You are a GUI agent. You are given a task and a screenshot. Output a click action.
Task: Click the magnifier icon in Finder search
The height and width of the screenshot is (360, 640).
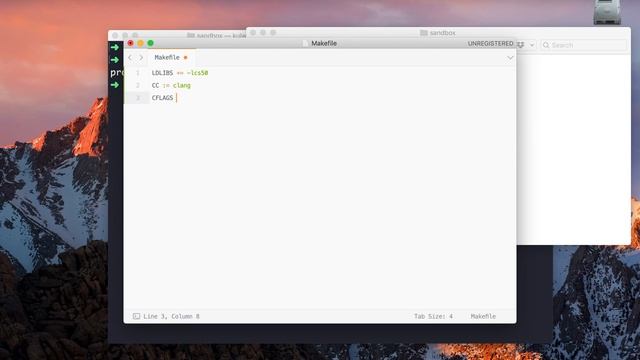click(x=546, y=45)
